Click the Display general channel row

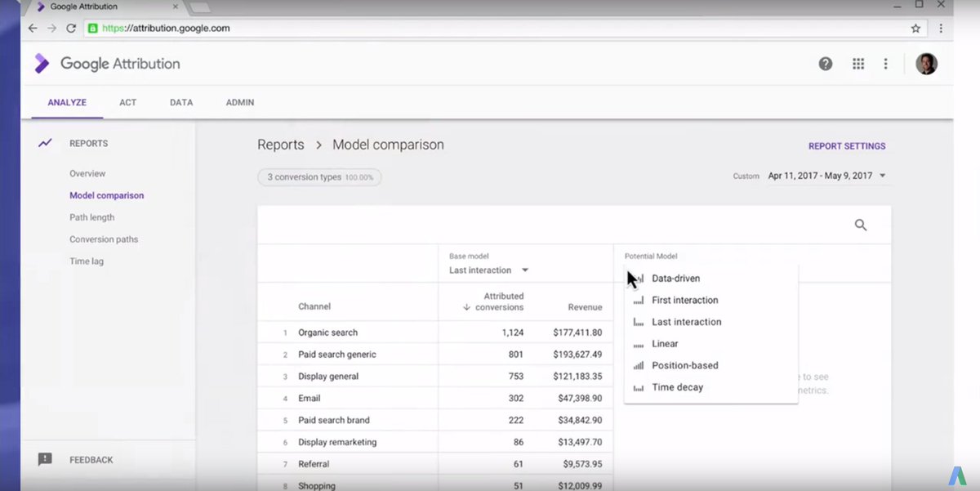tap(436, 377)
